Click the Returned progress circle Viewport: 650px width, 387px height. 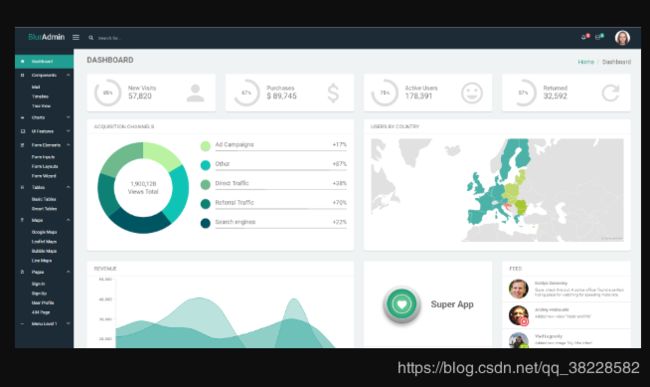(523, 93)
